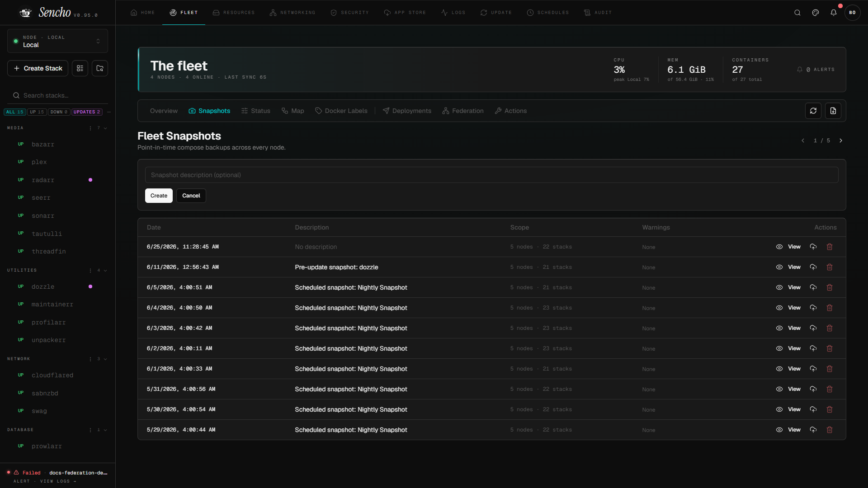This screenshot has height=488, width=868.
Task: Filter stacks by UPDATES 2
Action: click(x=87, y=112)
